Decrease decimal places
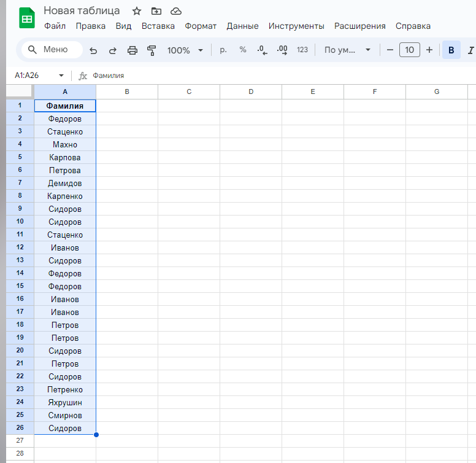The width and height of the screenshot is (476, 463). 263,50
